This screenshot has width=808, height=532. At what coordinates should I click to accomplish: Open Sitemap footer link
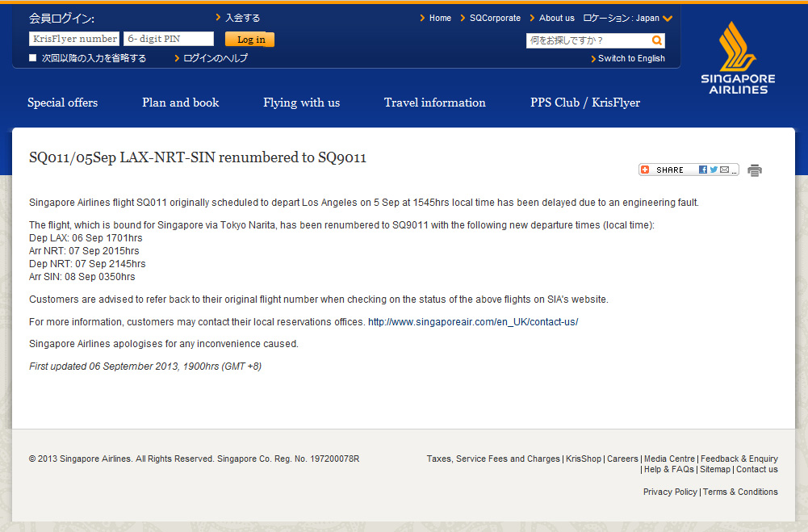coord(715,469)
